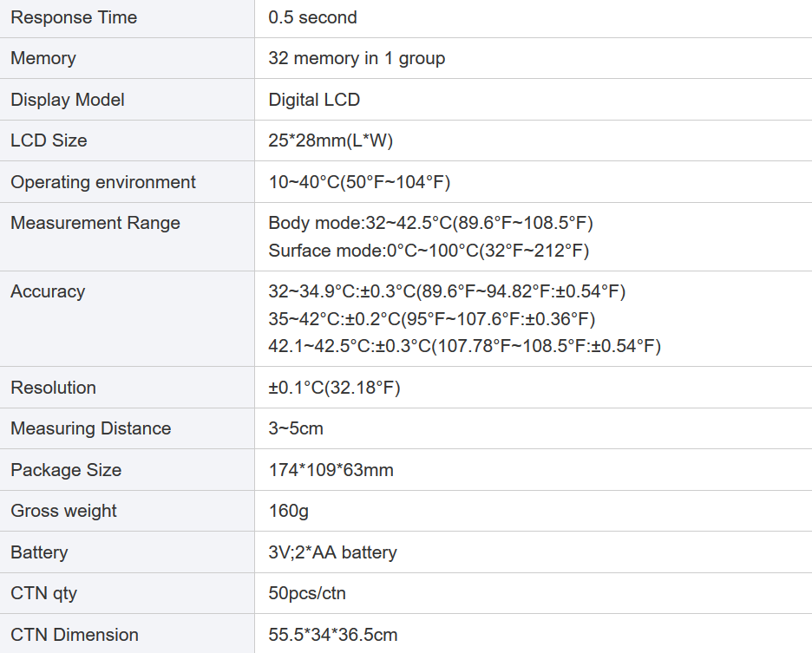Click the Display Model label

(68, 100)
